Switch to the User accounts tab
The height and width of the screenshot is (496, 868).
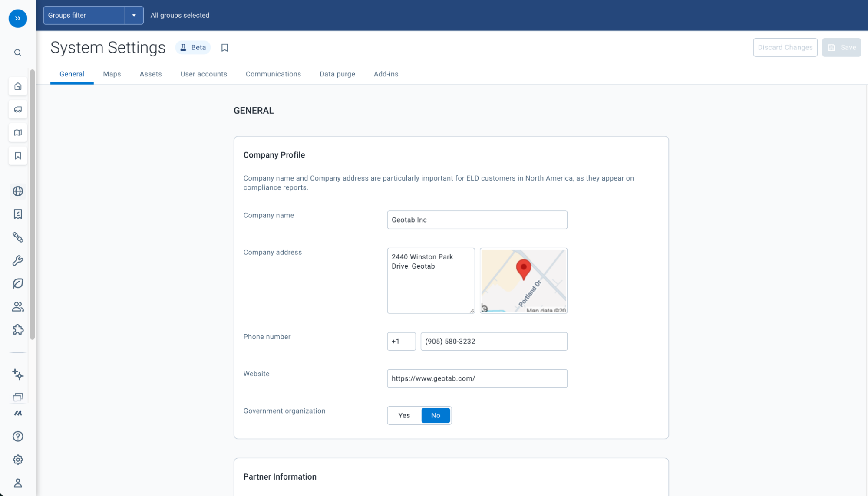coord(203,74)
